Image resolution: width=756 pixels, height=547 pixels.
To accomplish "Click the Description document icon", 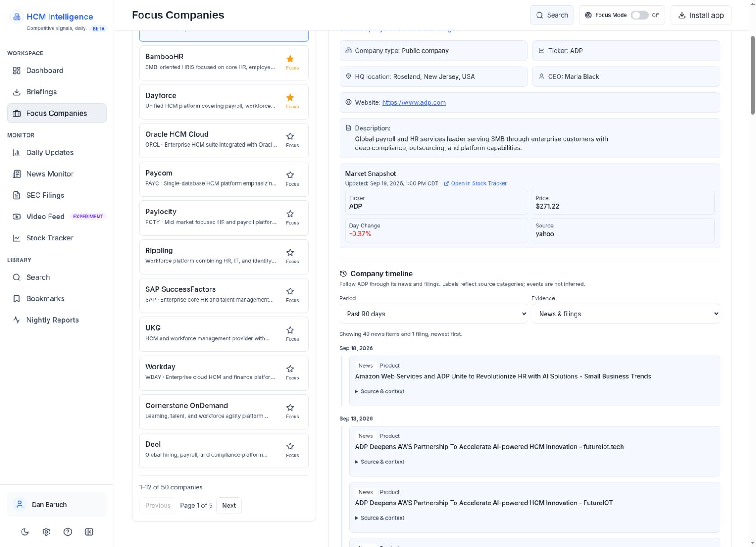I will [x=349, y=128].
